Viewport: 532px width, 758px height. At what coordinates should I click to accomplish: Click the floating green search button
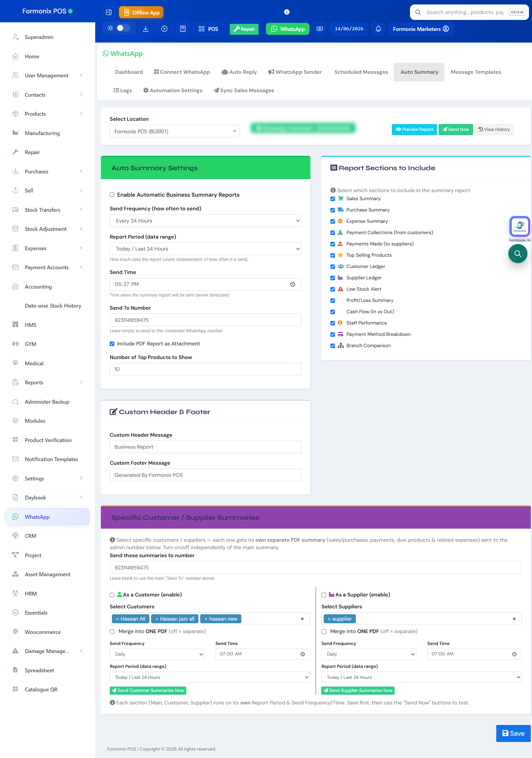(517, 253)
